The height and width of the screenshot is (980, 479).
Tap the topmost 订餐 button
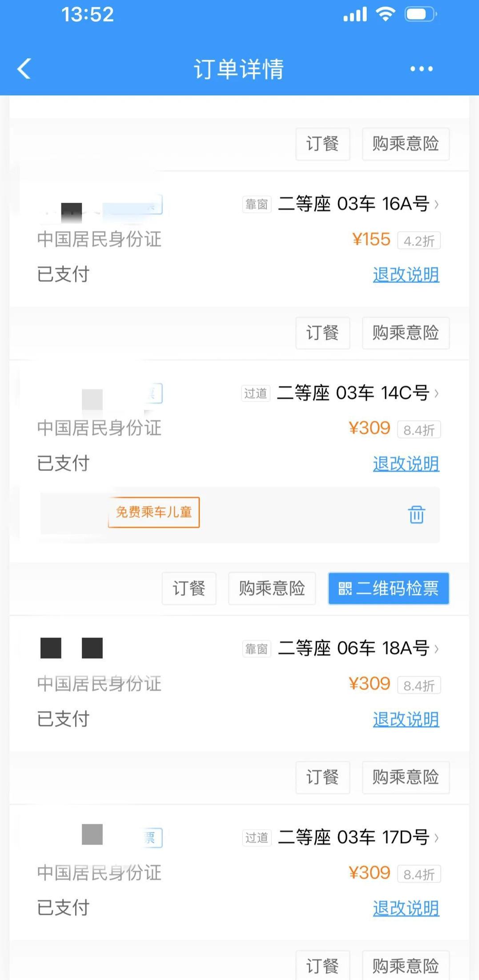[x=322, y=144]
